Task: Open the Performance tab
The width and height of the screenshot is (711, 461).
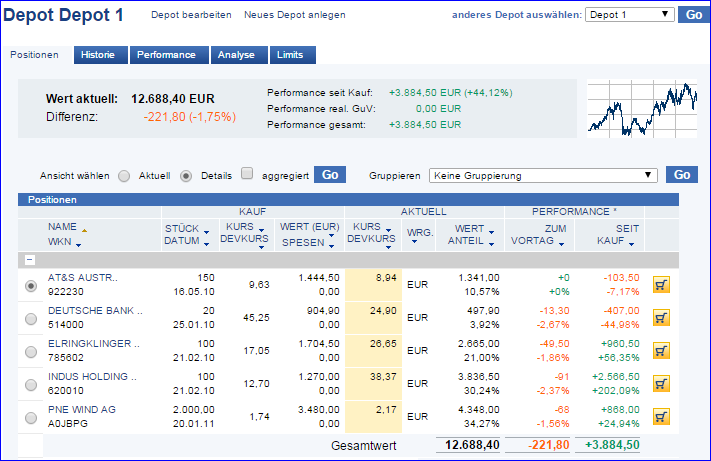Action: point(167,55)
